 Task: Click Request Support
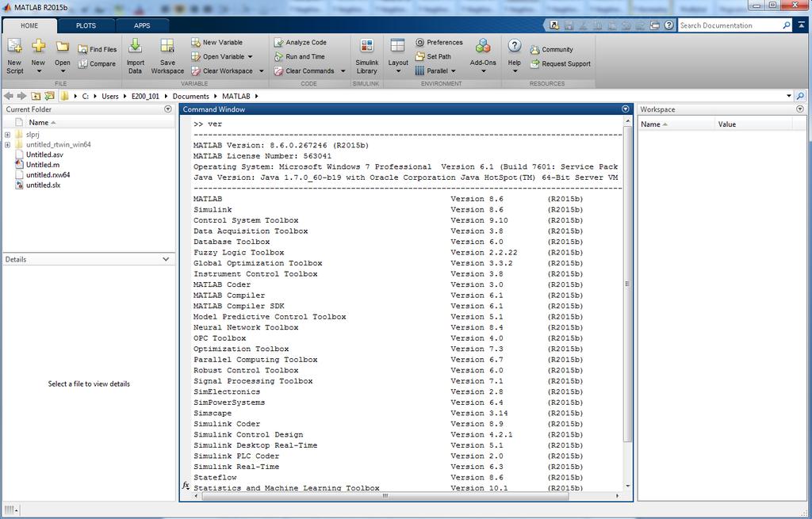point(561,63)
